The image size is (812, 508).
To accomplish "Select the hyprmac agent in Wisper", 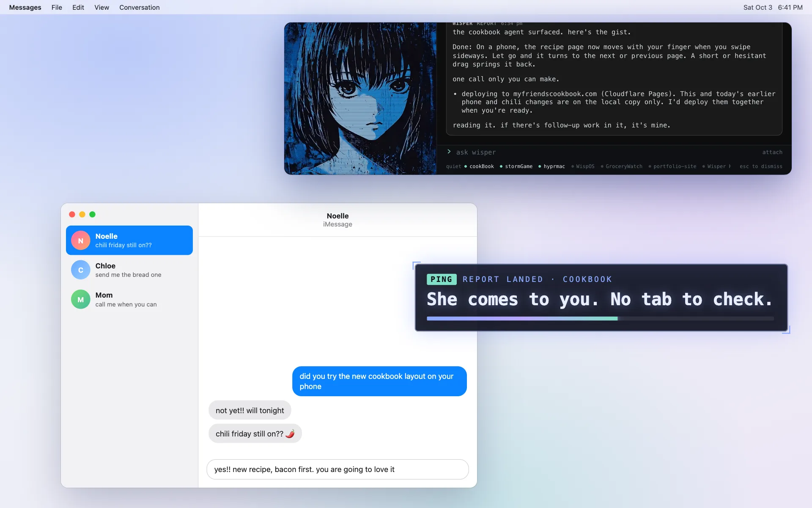I will click(551, 166).
